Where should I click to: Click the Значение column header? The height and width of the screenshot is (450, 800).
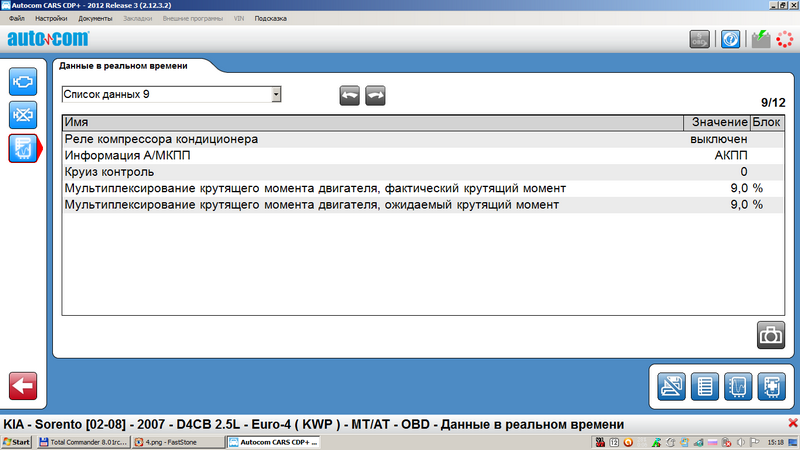716,122
